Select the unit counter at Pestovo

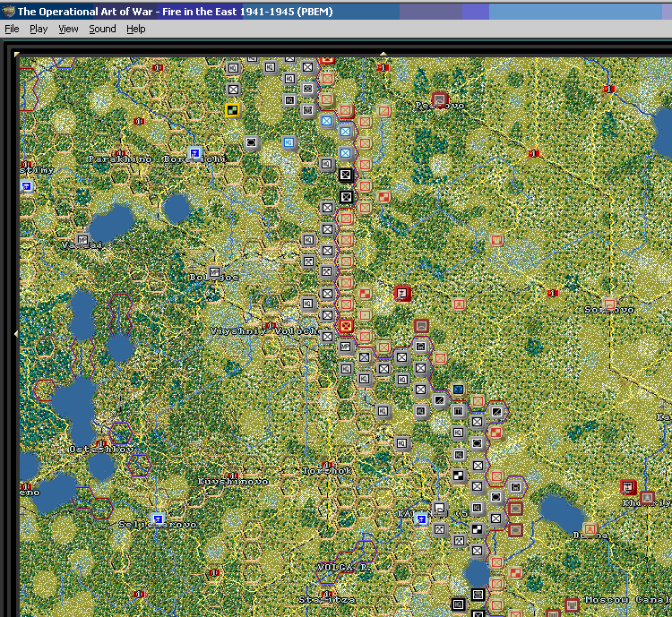coord(439,99)
